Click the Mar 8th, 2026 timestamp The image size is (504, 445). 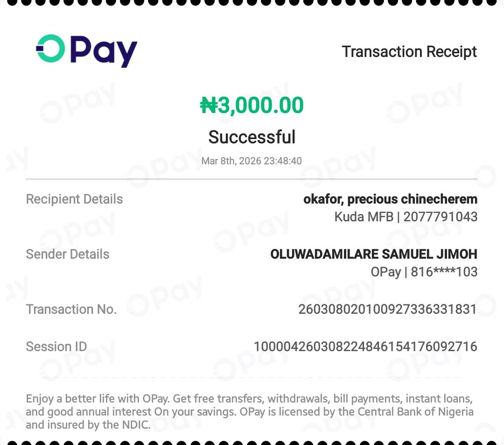252,161
